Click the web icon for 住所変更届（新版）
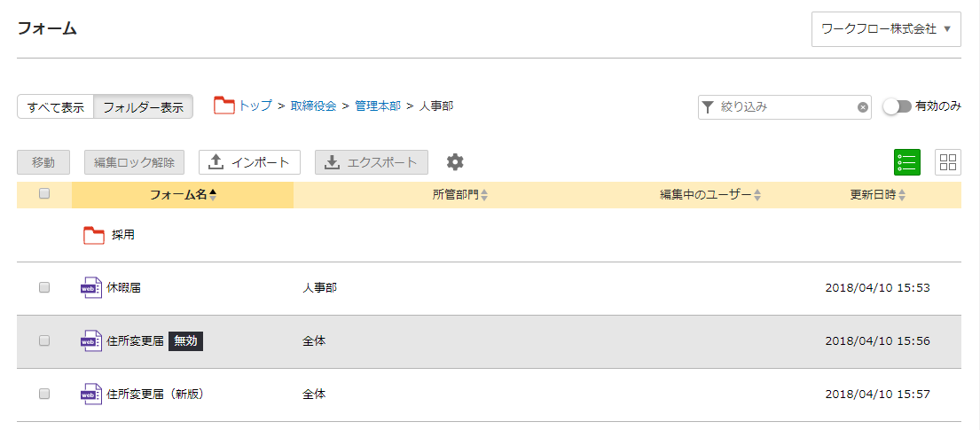The height and width of the screenshot is (430, 980). (x=91, y=395)
